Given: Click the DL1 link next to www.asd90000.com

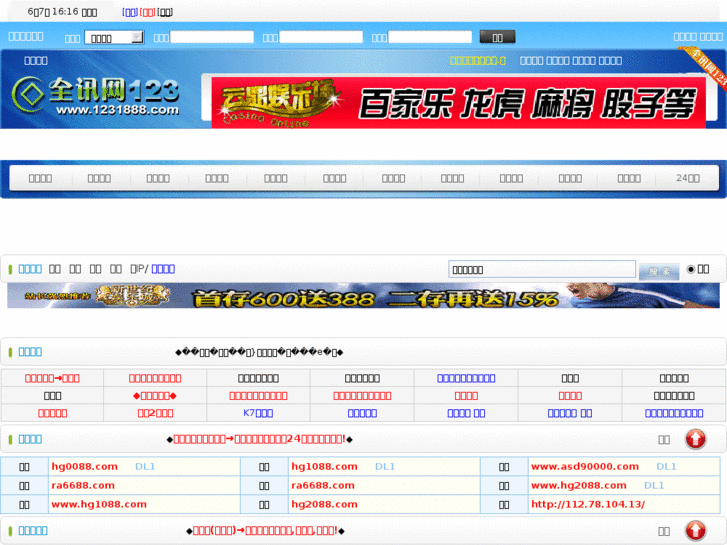Looking at the screenshot, I should tap(666, 467).
